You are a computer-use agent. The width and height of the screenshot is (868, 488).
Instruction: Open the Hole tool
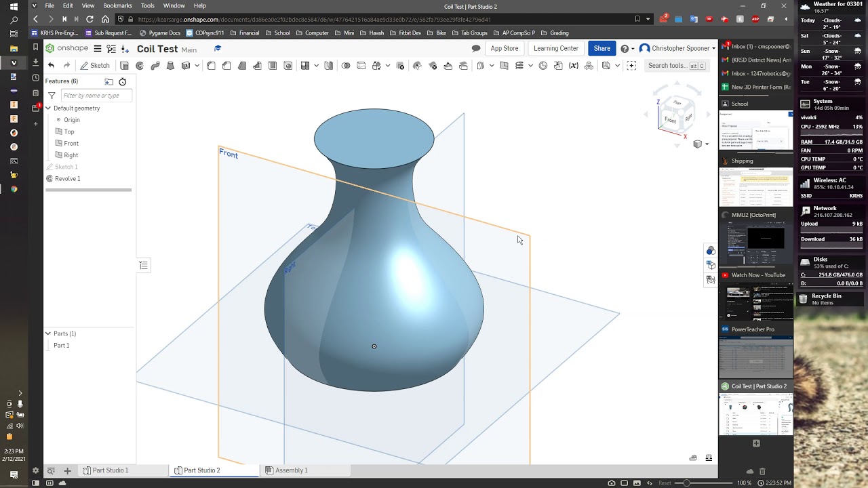pyautogui.click(x=288, y=66)
